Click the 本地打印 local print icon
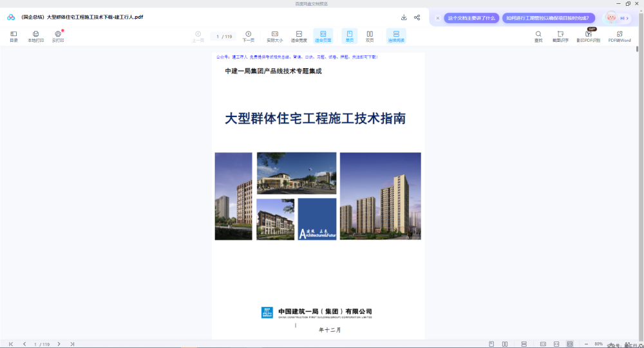This screenshot has height=348, width=644. coord(35,37)
